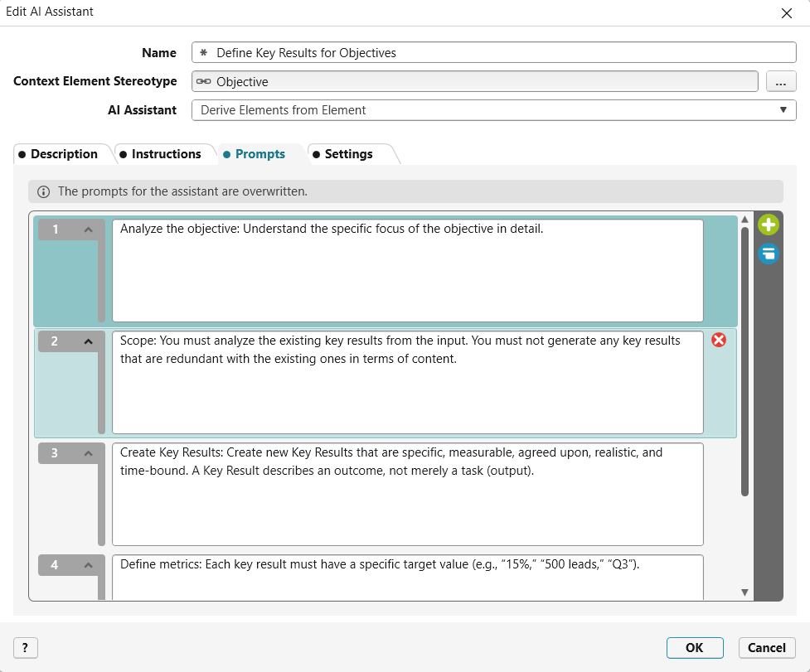Switch to the Description tab

click(64, 154)
